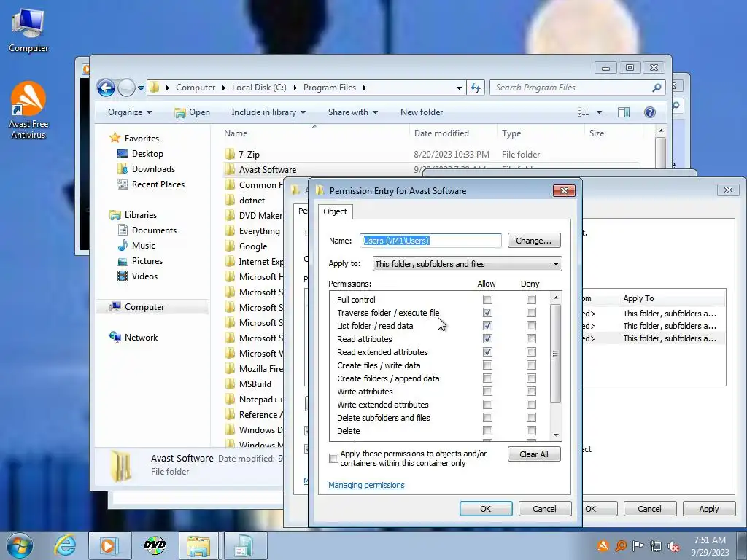Click the Windows Start button
Viewport: 747px width, 560px height.
click(19, 545)
